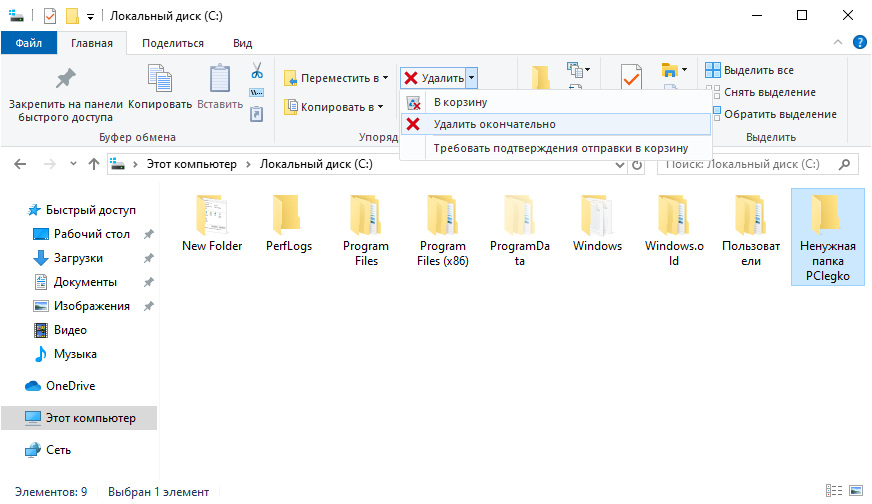This screenshot has width=872, height=504.
Task: Click the details view button in status bar
Action: click(833, 491)
